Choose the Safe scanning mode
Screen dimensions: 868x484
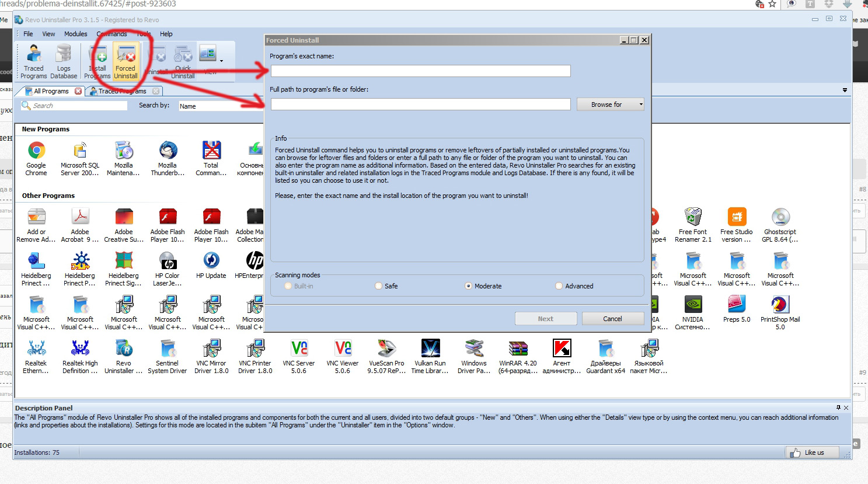[x=386, y=286]
